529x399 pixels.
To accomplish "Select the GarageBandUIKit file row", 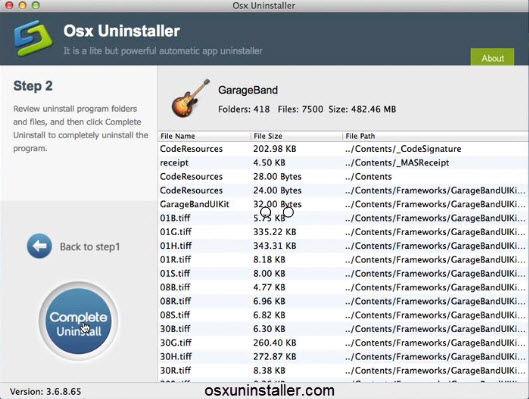I will [343, 204].
